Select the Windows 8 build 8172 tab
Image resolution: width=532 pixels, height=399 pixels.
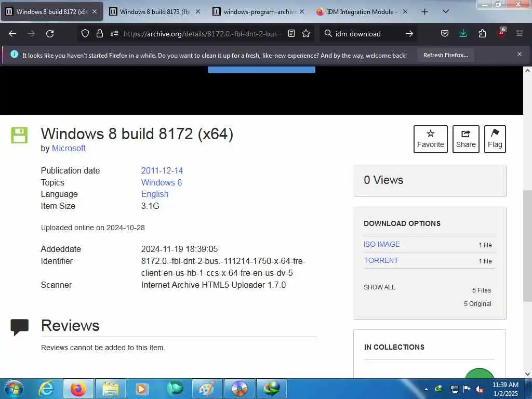tap(52, 12)
